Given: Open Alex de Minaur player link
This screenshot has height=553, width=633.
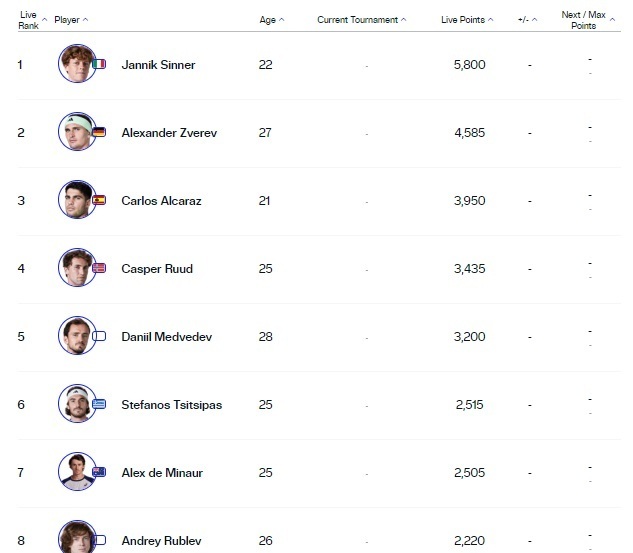Looking at the screenshot, I should (x=161, y=473).
